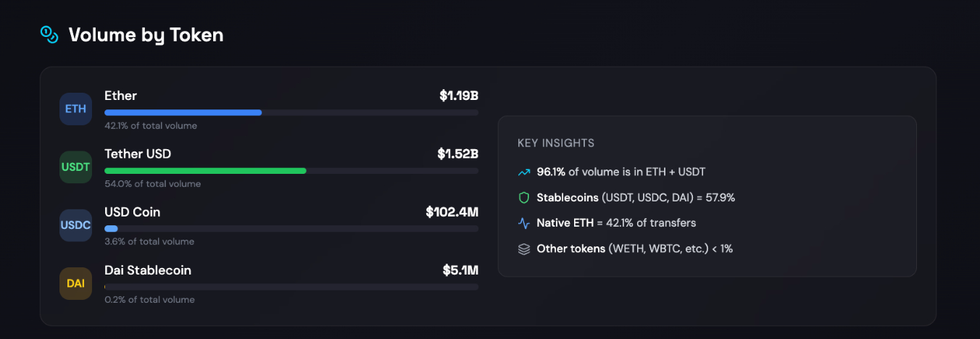Click the trending arrow icon in Key Insights
Viewport: 980px width, 339px height.
point(524,172)
